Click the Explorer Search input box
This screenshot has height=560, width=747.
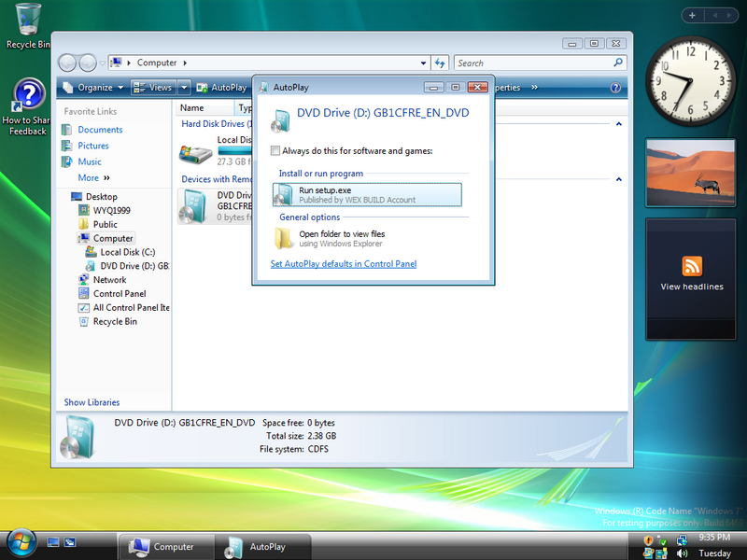[532, 63]
